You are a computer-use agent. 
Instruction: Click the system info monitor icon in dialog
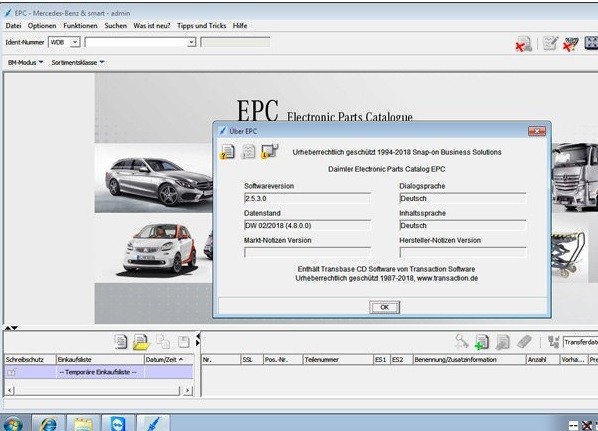pos(270,151)
